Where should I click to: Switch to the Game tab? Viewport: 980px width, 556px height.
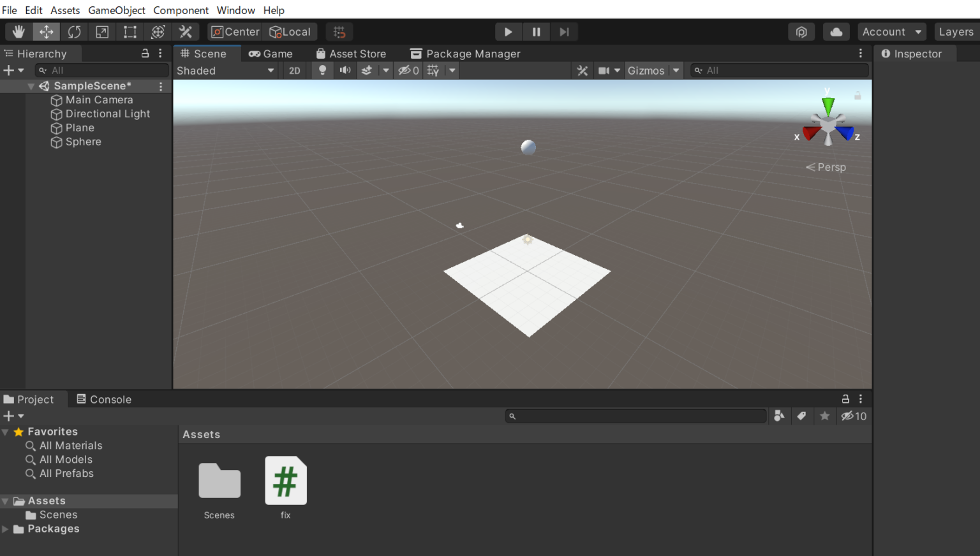pos(271,54)
